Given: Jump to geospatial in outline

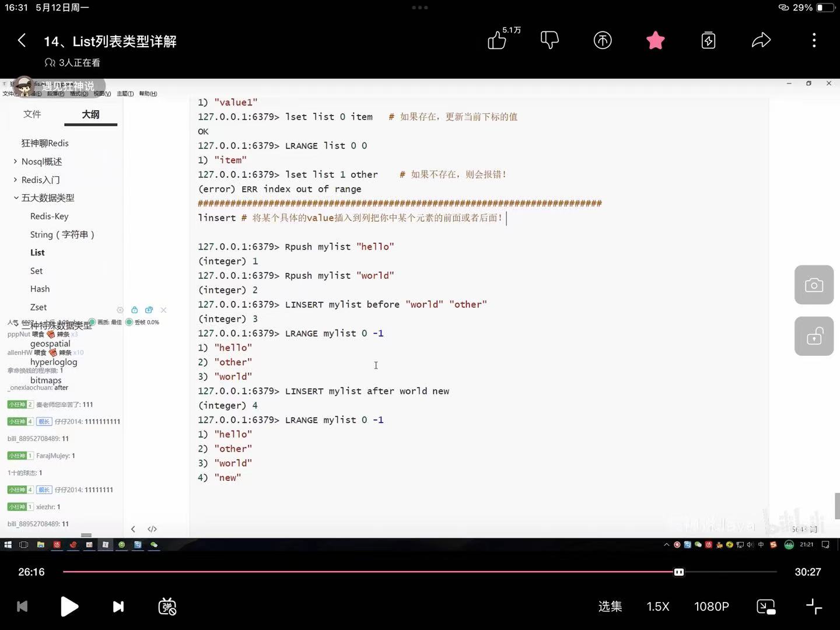Looking at the screenshot, I should click(x=50, y=344).
